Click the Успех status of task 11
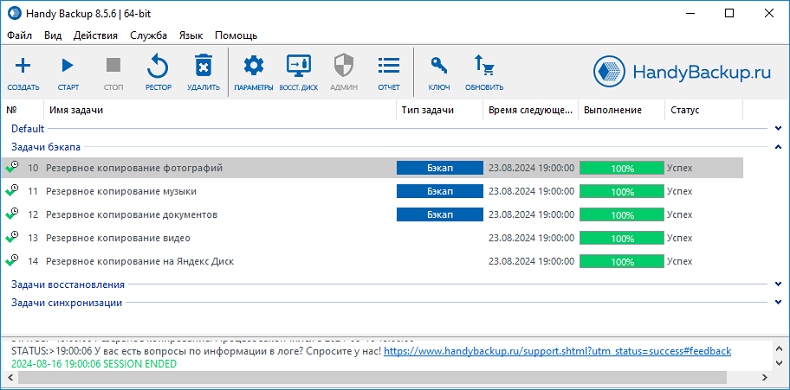 (x=680, y=191)
